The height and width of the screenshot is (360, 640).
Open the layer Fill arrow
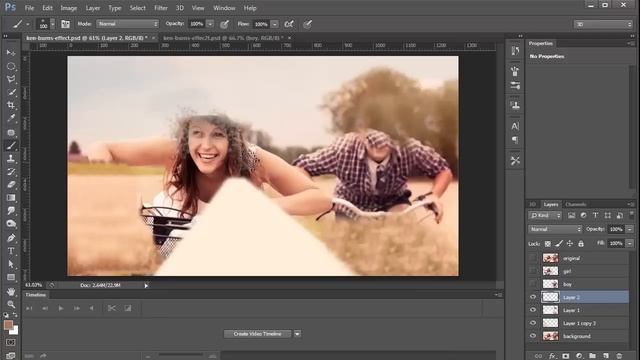(x=630, y=244)
